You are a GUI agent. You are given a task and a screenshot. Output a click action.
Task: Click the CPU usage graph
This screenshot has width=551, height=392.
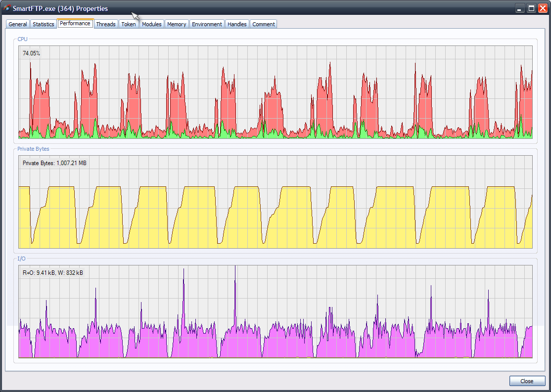(275, 92)
